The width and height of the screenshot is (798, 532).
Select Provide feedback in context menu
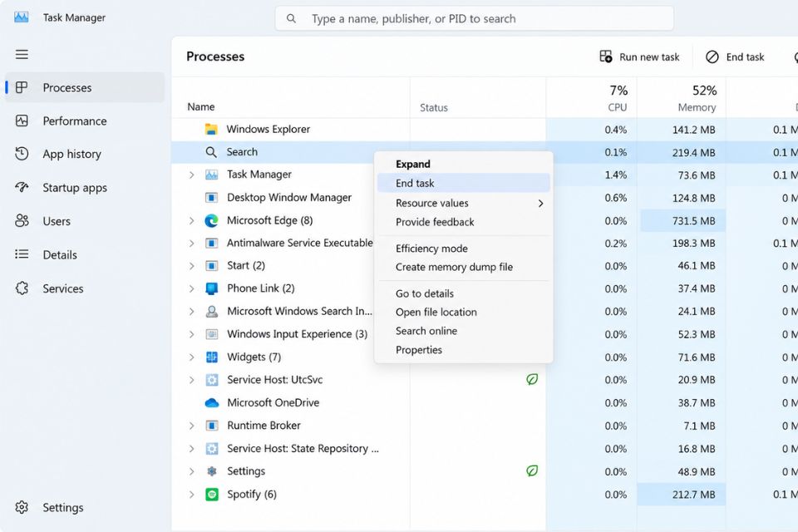pos(464,222)
